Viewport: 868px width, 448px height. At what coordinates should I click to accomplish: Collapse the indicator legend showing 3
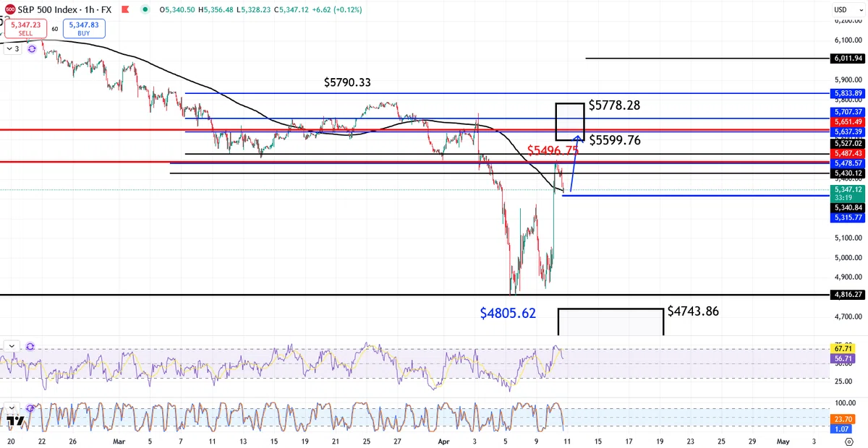[13, 49]
